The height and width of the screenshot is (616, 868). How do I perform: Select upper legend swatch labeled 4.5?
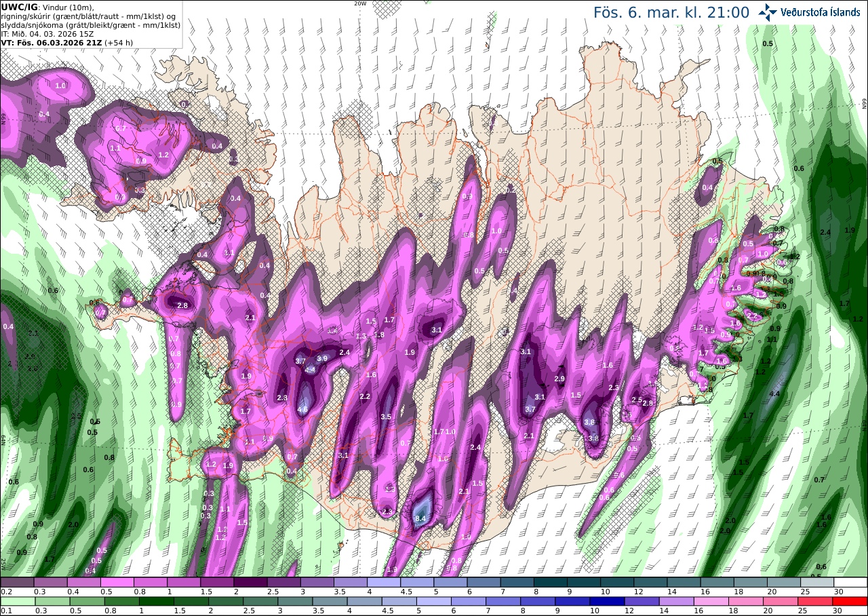(x=417, y=582)
